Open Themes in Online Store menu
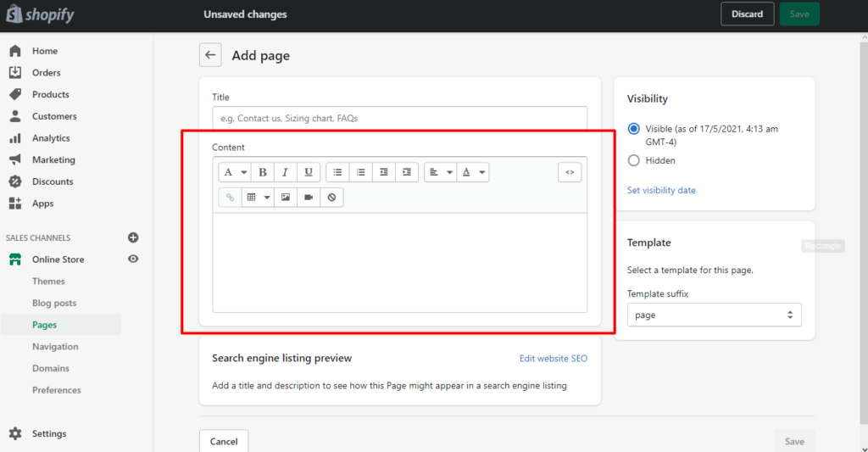This screenshot has height=452, width=868. click(x=48, y=282)
